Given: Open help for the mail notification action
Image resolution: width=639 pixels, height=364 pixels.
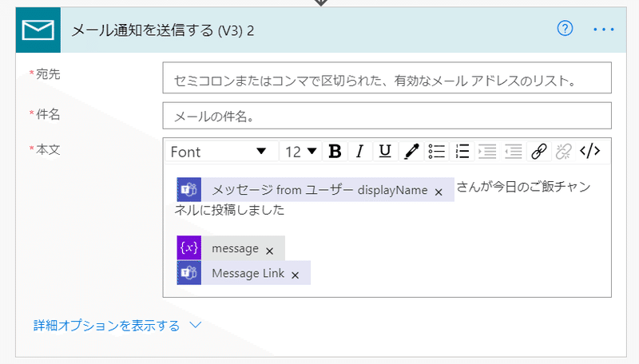Looking at the screenshot, I should coord(565,29).
